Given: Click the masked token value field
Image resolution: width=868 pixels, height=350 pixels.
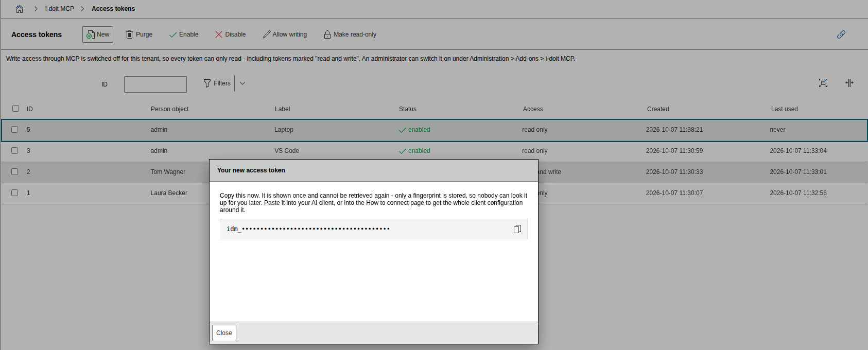Looking at the screenshot, I should [x=374, y=229].
